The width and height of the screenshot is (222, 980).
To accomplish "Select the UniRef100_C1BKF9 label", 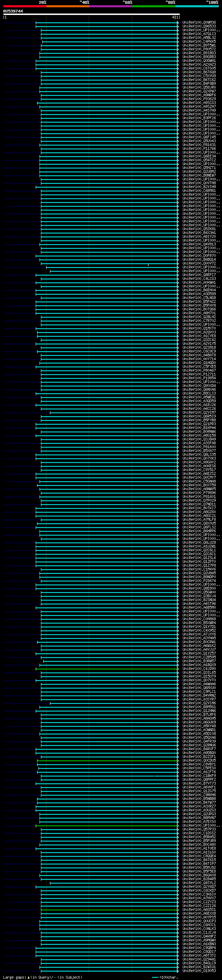I will pyautogui.click(x=199, y=775).
